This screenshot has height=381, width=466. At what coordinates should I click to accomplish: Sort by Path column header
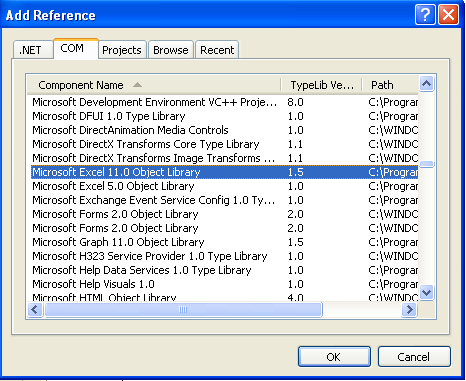390,85
